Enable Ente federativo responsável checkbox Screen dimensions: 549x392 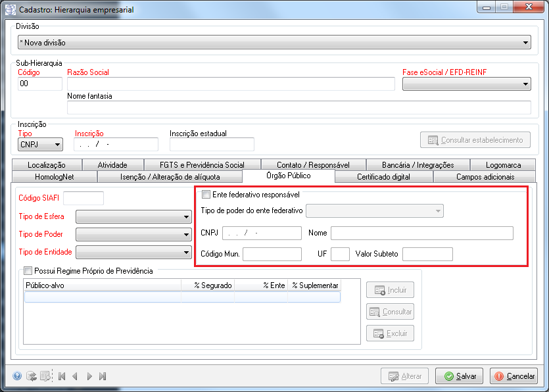click(206, 195)
